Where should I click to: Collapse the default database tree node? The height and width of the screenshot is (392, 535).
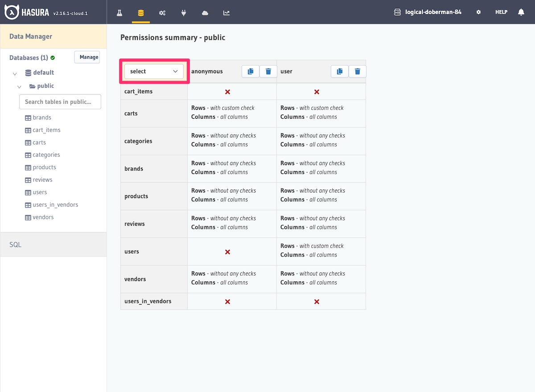click(15, 73)
